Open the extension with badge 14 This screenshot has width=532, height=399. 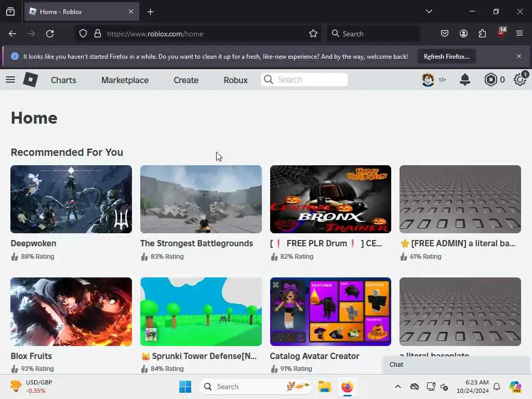tap(501, 33)
